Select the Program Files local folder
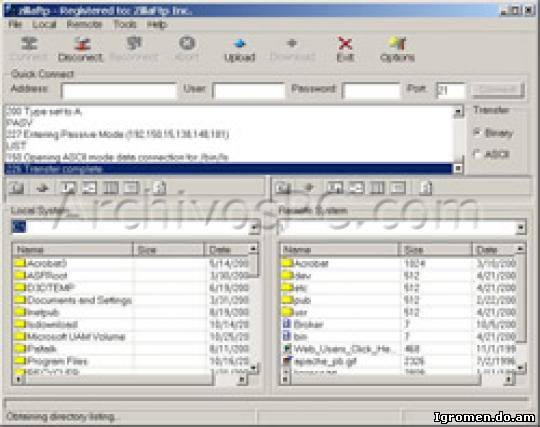The height and width of the screenshot is (427, 540). 57,361
